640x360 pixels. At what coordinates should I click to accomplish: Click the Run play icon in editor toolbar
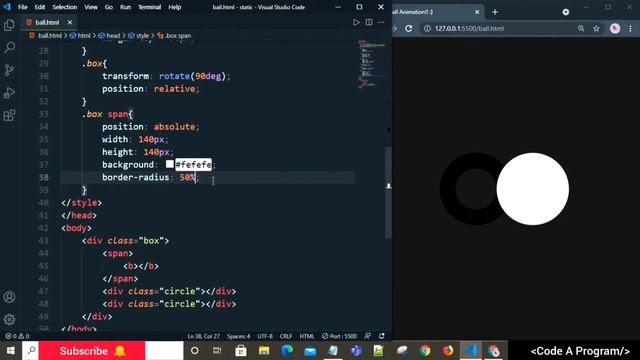point(356,22)
